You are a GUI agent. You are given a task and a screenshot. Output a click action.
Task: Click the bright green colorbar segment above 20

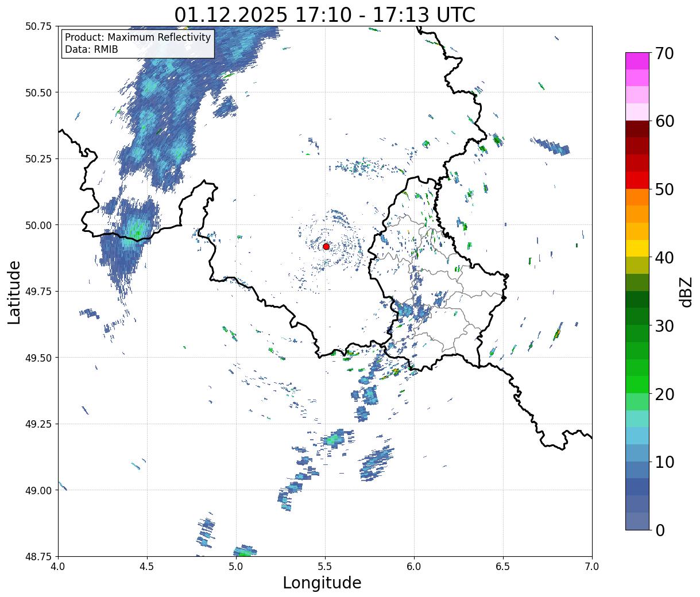tap(637, 384)
